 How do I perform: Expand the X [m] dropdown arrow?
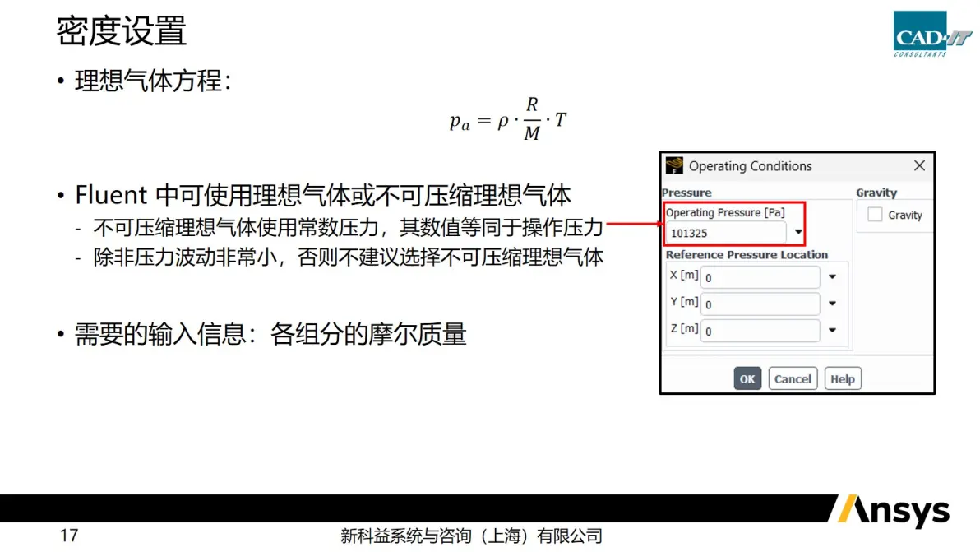tap(833, 276)
